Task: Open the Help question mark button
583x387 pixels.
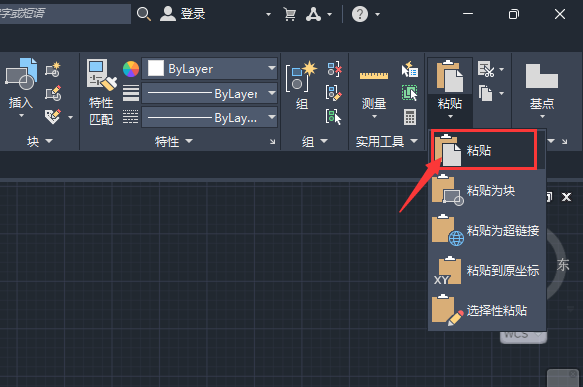Action: pos(360,14)
